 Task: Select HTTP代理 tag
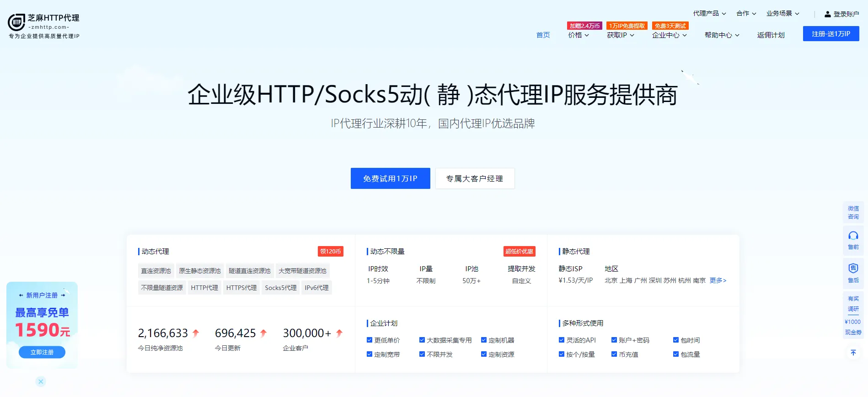click(x=204, y=288)
